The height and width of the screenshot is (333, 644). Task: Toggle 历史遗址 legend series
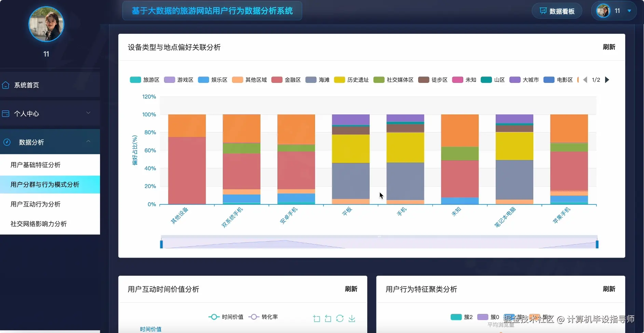[x=352, y=80]
